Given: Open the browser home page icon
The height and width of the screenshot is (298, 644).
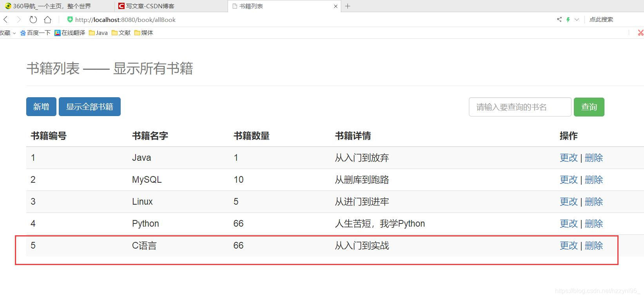Looking at the screenshot, I should tap(47, 20).
